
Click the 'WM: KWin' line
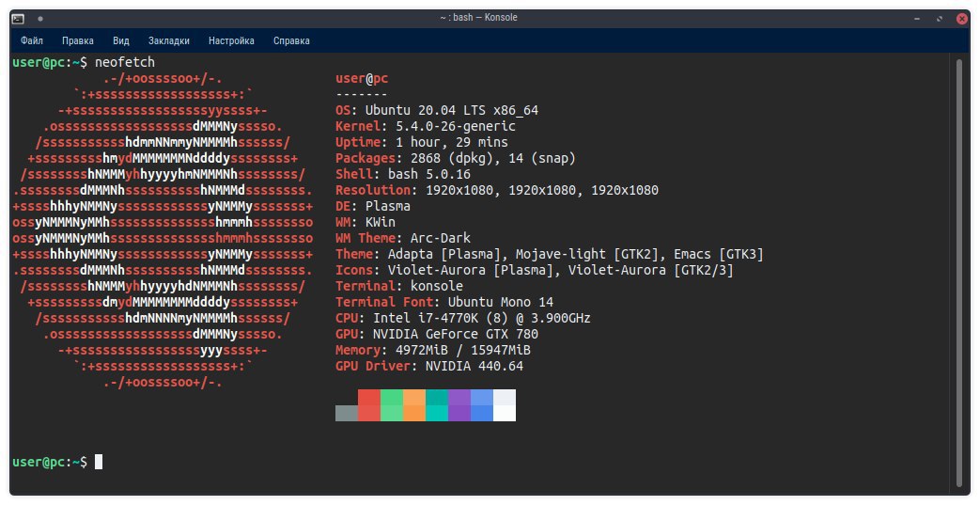tap(366, 222)
